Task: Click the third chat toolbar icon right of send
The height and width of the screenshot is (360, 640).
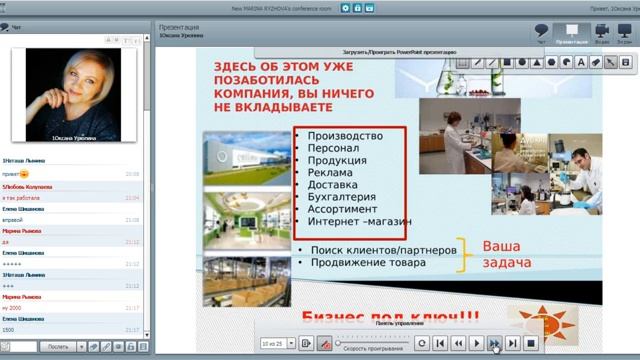Action: pos(118,347)
